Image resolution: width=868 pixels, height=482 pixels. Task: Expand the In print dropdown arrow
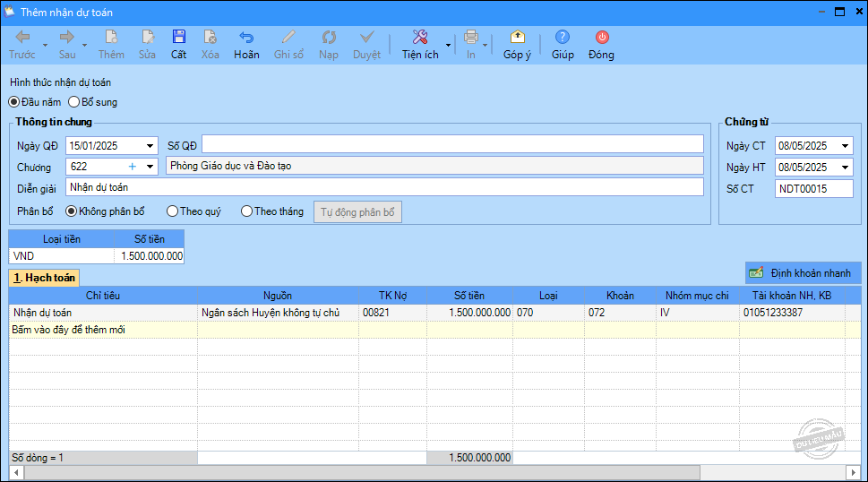tap(485, 45)
